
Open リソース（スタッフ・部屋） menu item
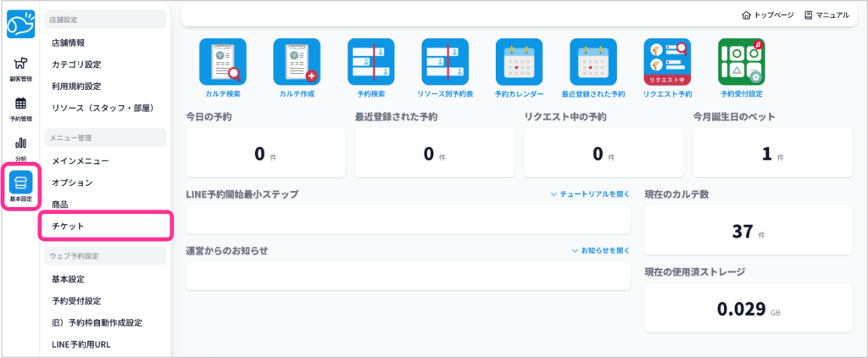[x=102, y=109]
